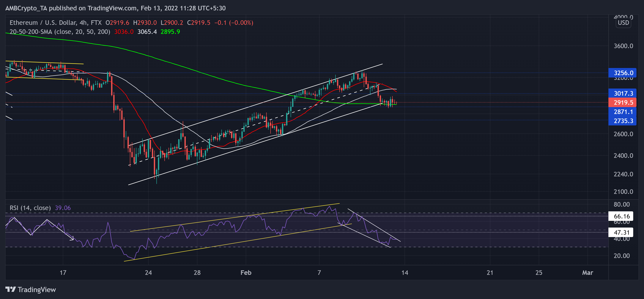Viewport: 644px width, 299px height.
Task: Click the RSI 47.31 level label
Action: pos(621,232)
